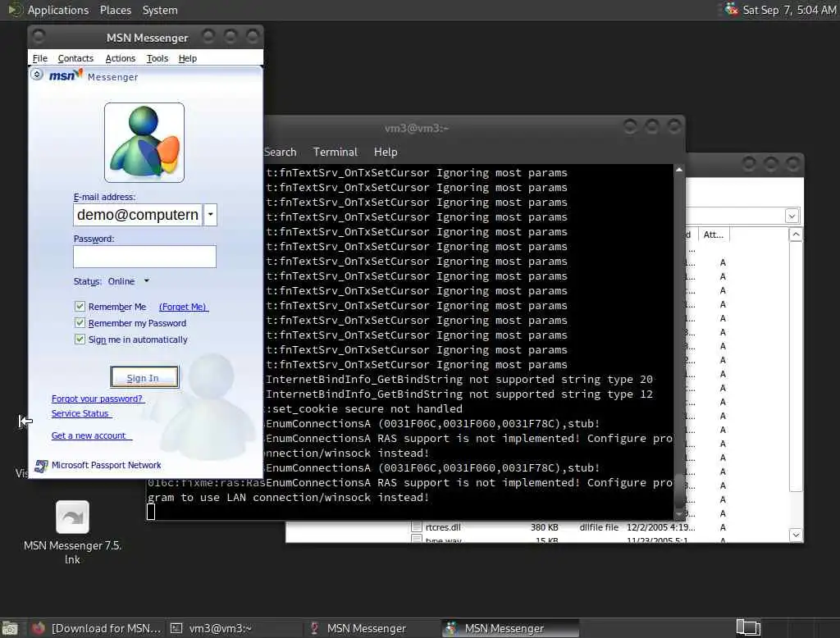
Task: Expand the e-mail address dropdown arrow
Action: point(211,215)
